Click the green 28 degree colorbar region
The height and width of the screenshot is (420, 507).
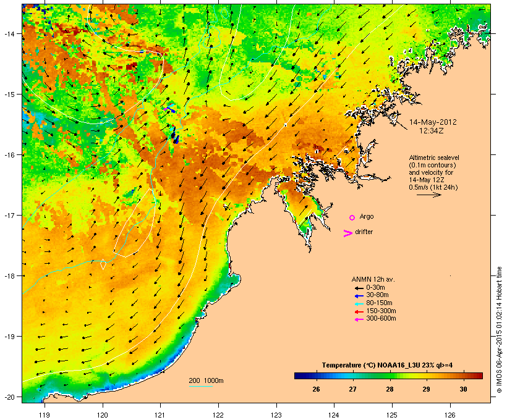coord(390,376)
